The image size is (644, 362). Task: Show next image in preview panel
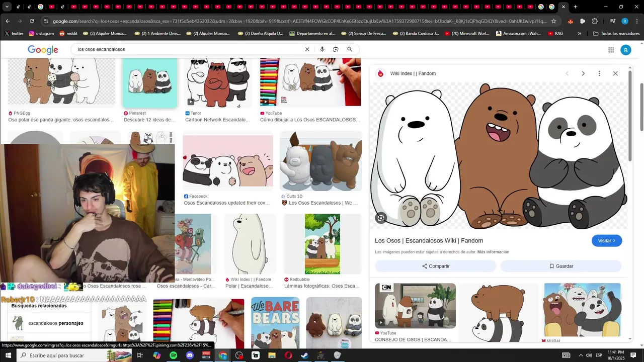click(x=583, y=73)
